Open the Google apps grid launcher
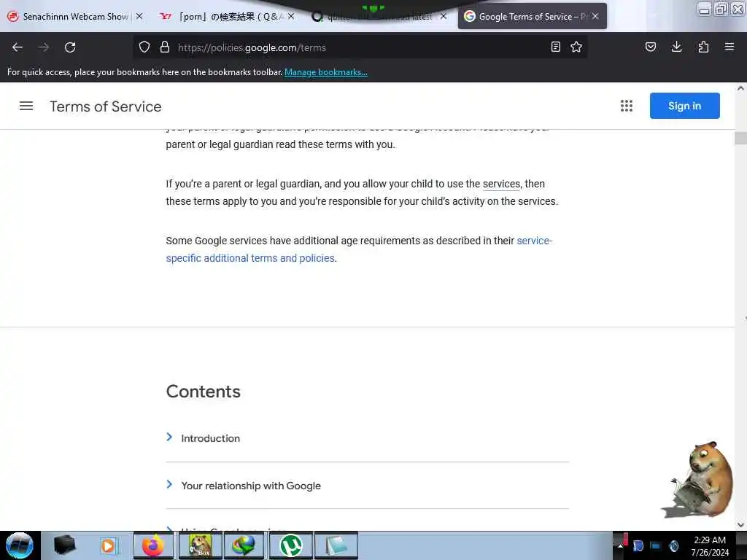Viewport: 747px width, 560px height. 627,106
